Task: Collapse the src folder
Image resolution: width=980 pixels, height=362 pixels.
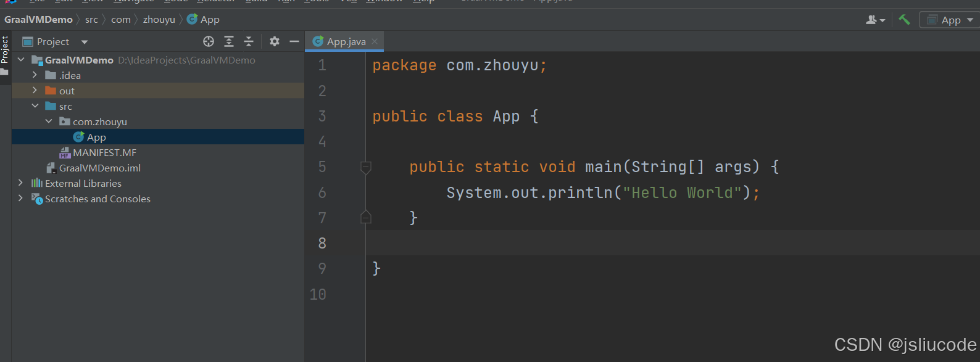Action: click(35, 106)
